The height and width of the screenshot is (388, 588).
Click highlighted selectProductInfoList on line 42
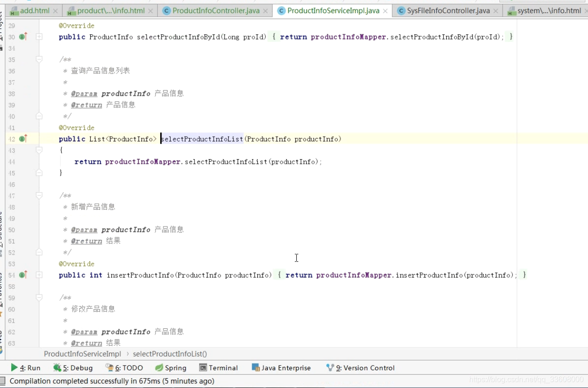point(202,139)
